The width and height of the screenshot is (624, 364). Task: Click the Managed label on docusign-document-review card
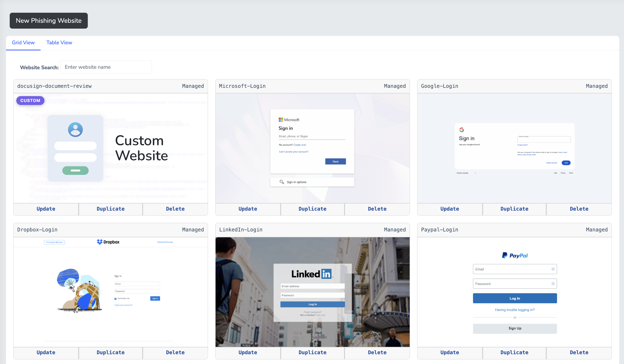(x=193, y=86)
